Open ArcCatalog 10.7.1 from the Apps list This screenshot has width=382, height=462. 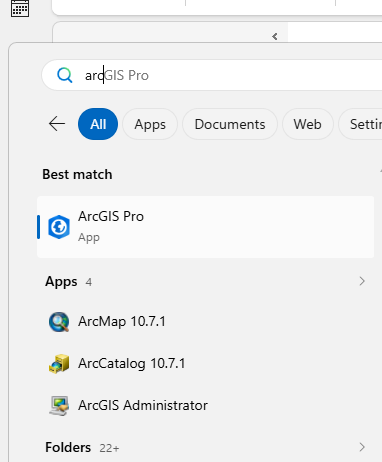117,363
